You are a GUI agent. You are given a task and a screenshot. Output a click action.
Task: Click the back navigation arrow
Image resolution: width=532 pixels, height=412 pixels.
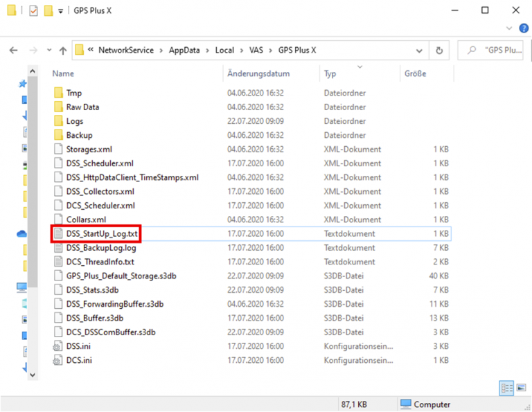pyautogui.click(x=13, y=51)
